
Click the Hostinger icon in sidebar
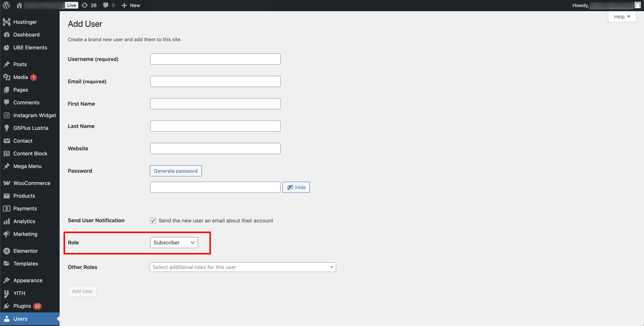7,22
